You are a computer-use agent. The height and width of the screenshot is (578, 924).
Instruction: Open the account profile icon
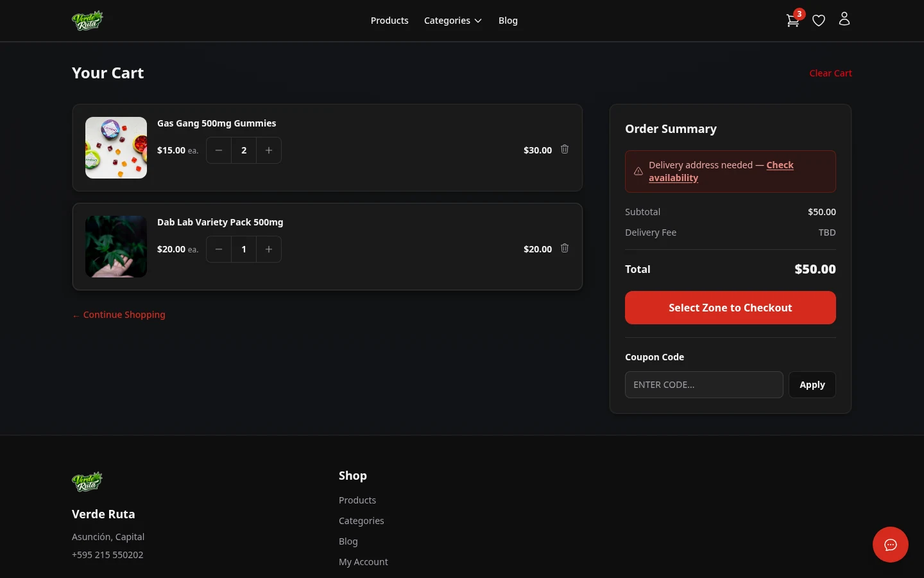[x=844, y=19]
